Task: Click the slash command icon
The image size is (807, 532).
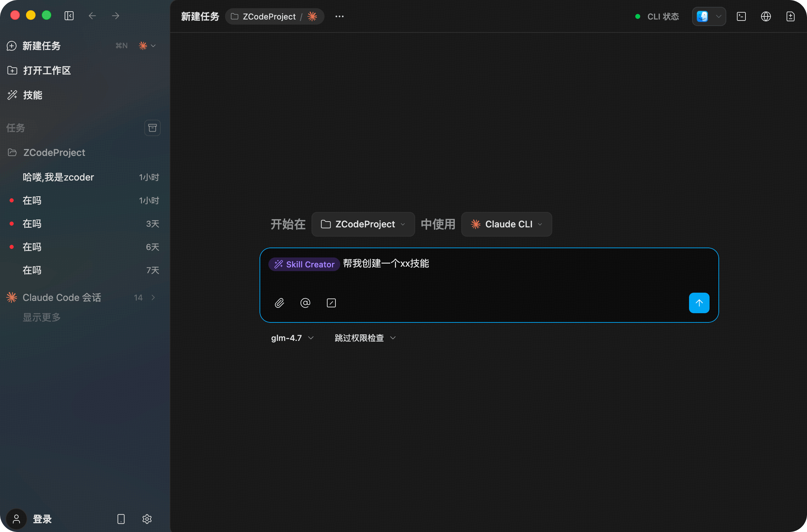Action: [331, 303]
